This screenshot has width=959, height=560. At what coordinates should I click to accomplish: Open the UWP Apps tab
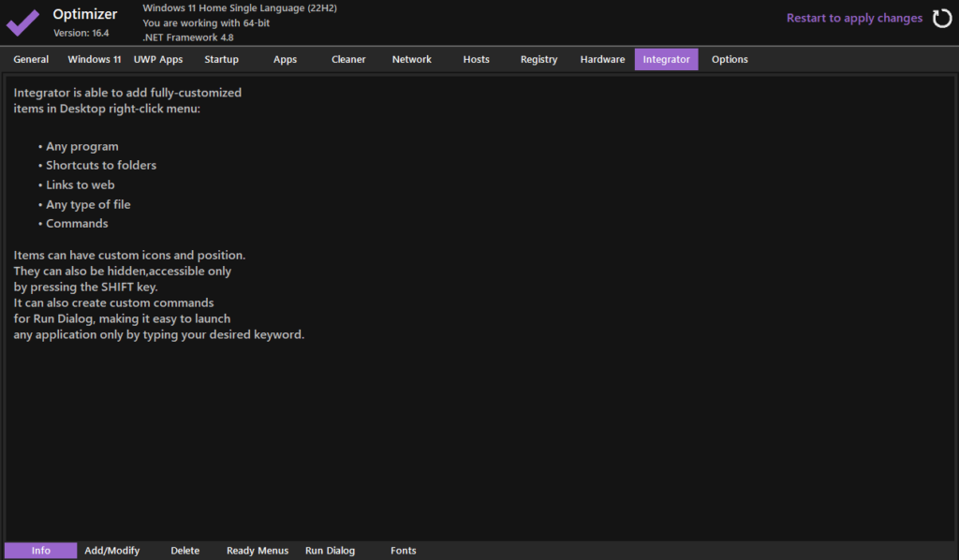(x=158, y=59)
